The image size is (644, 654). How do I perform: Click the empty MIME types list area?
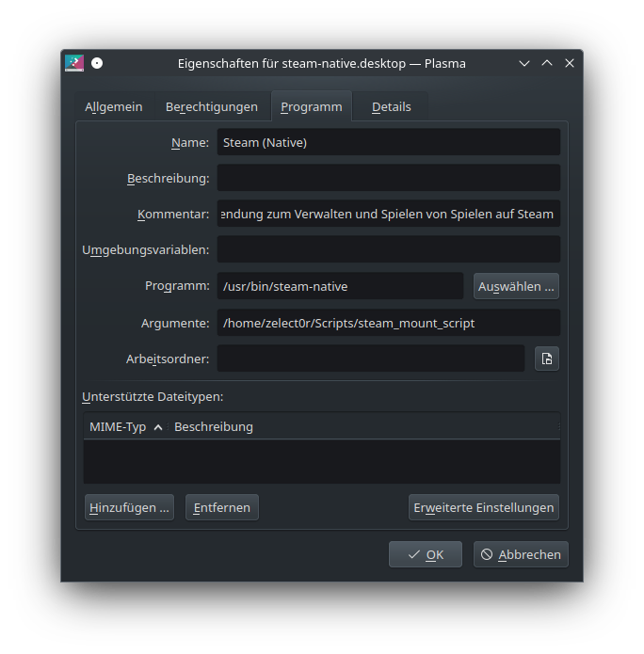point(322,462)
